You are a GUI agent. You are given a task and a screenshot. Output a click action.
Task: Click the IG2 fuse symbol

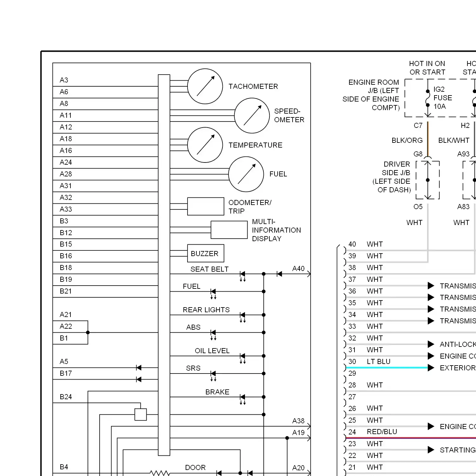[x=428, y=98]
